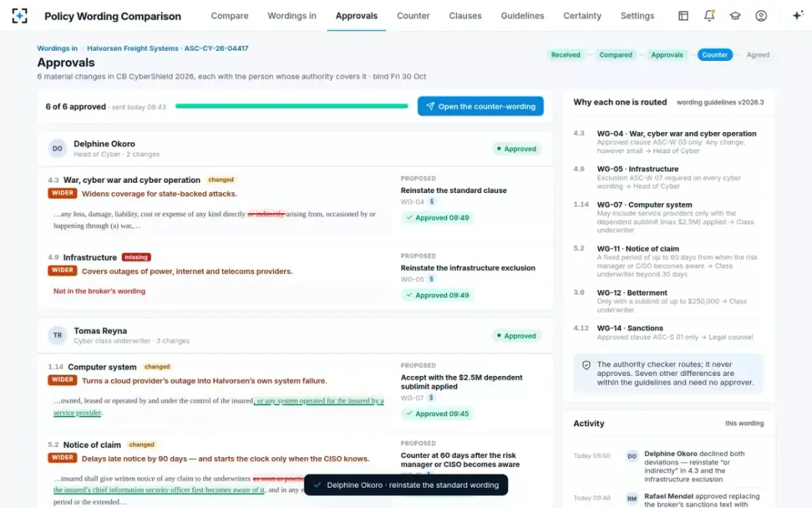Select the Received stage pill

click(x=566, y=55)
